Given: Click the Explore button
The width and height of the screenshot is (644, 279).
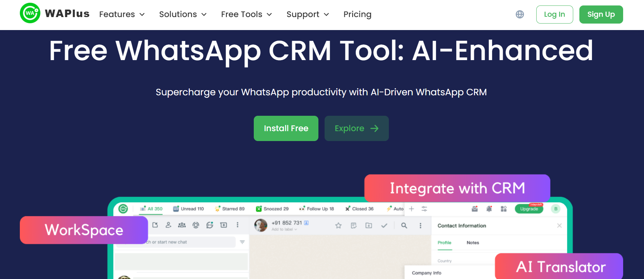Looking at the screenshot, I should tap(356, 128).
